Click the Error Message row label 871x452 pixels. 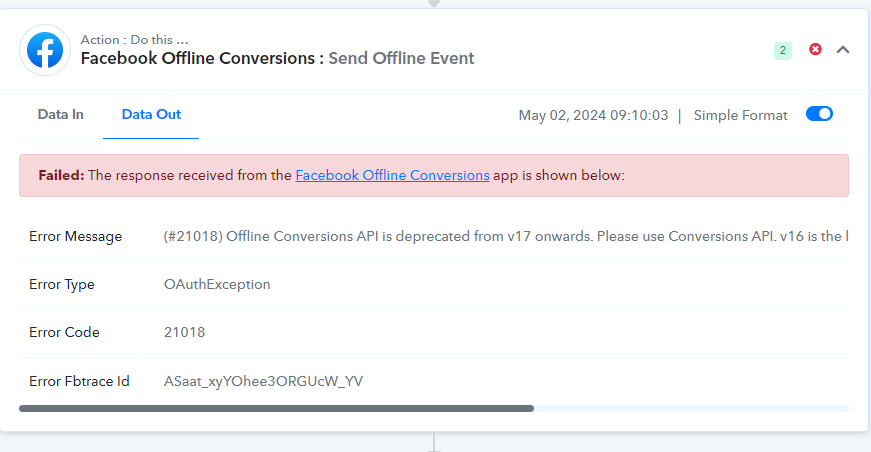pyautogui.click(x=76, y=237)
